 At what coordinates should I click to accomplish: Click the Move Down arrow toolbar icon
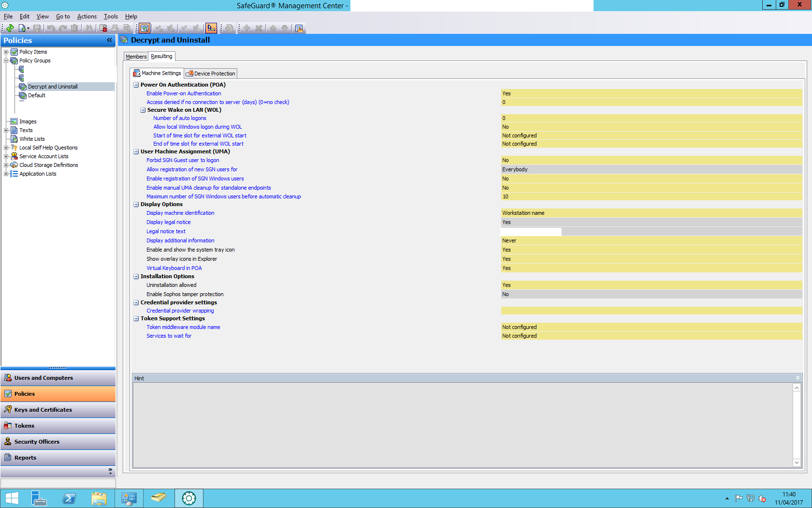coord(285,28)
